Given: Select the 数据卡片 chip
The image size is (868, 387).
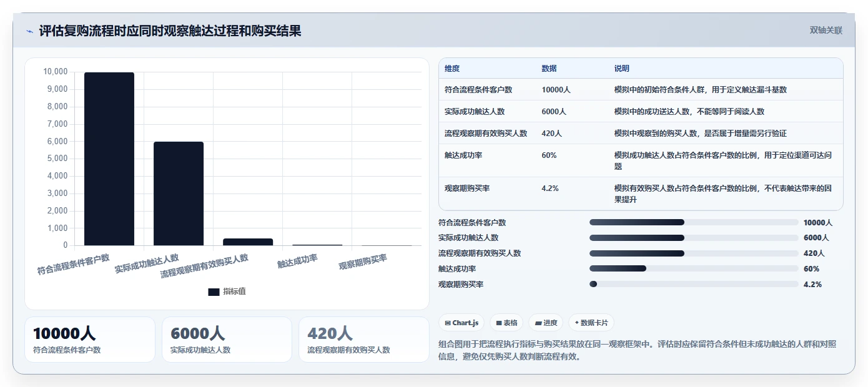Looking at the screenshot, I should pyautogui.click(x=591, y=323).
